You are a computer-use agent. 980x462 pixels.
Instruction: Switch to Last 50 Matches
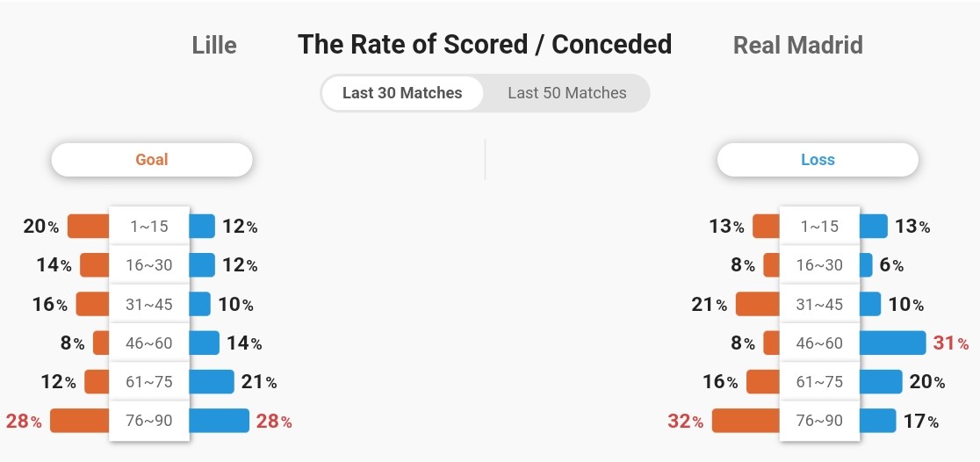tap(567, 93)
